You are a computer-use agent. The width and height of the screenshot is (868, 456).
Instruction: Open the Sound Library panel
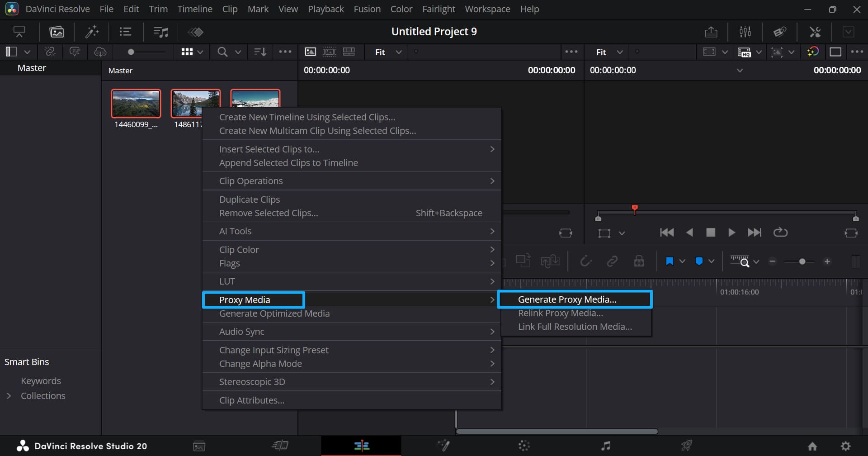click(160, 32)
